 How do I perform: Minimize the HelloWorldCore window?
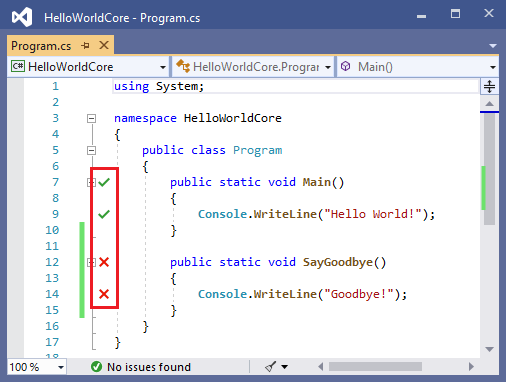pyautogui.click(x=421, y=16)
